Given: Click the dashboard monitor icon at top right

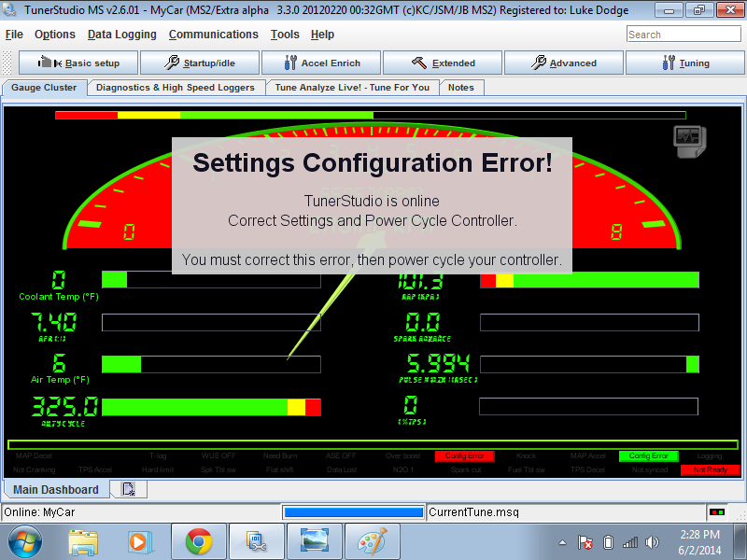Looking at the screenshot, I should 689,142.
